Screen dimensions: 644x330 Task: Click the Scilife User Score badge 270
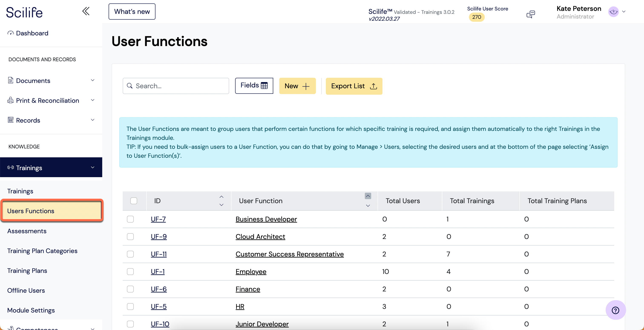(x=476, y=17)
